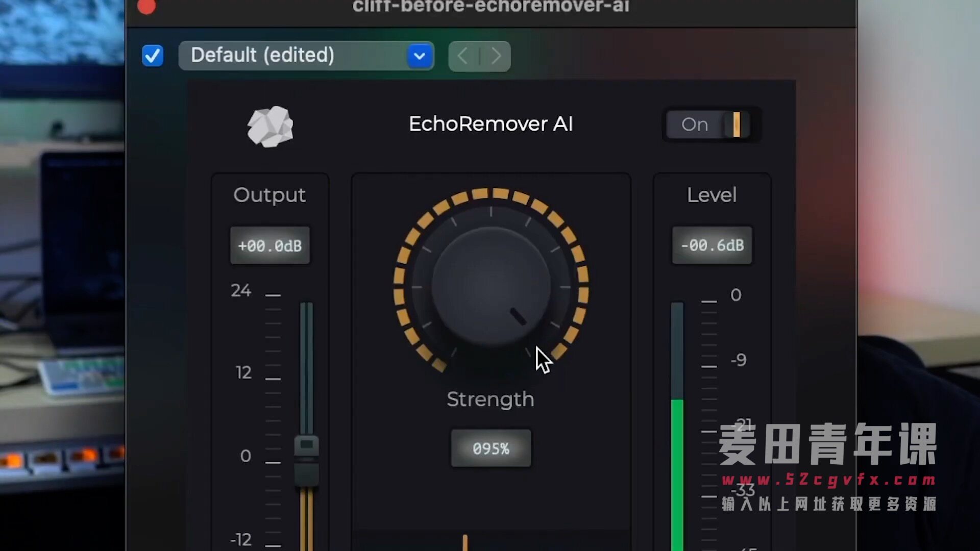Click the window title bar text
Image resolution: width=980 pixels, height=551 pixels.
491,7
